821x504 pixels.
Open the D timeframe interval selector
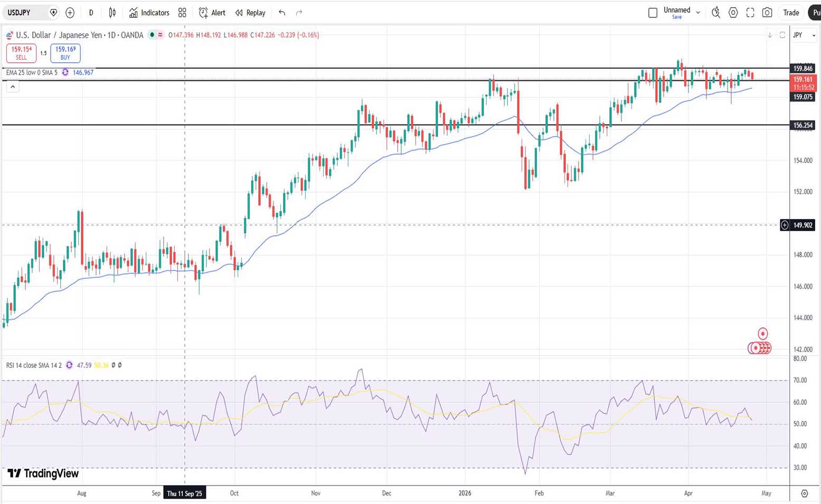(x=91, y=13)
